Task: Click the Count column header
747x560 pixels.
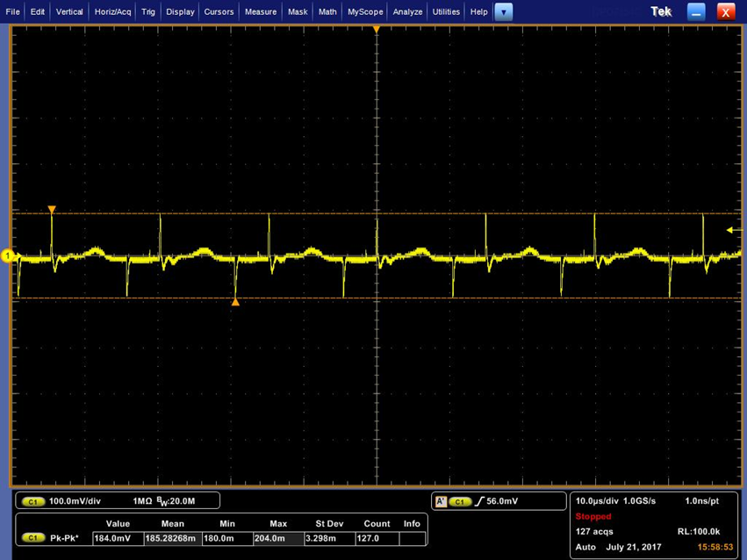Action: click(x=377, y=524)
